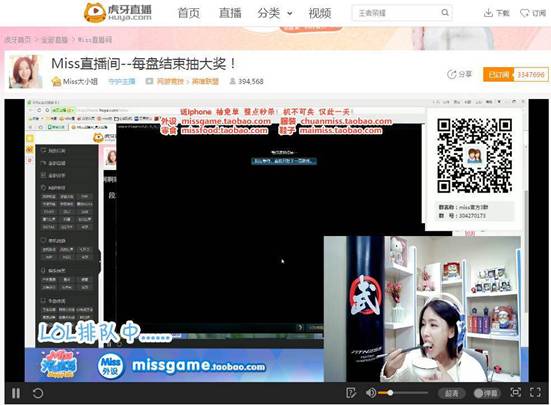Refresh the live stream player
The width and height of the screenshot is (551, 405).
click(x=38, y=393)
